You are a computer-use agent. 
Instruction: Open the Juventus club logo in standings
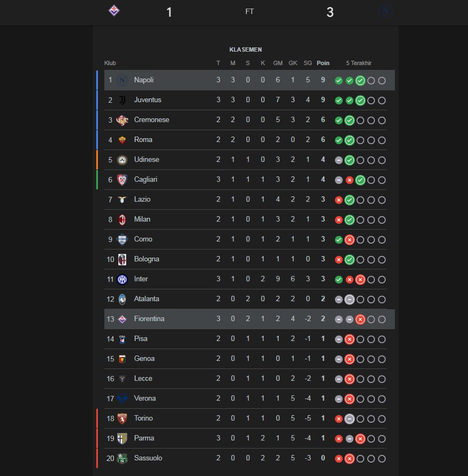point(122,100)
